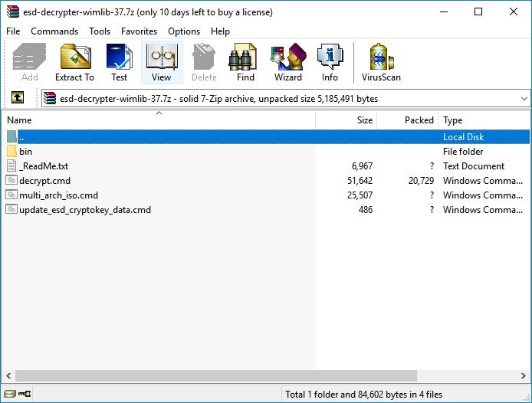Click the decrypt.cmd file icon
532x403 pixels.
click(x=11, y=181)
